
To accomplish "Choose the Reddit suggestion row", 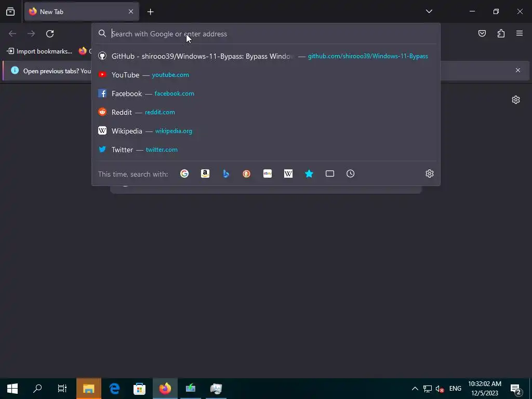I will pyautogui.click(x=265, y=112).
